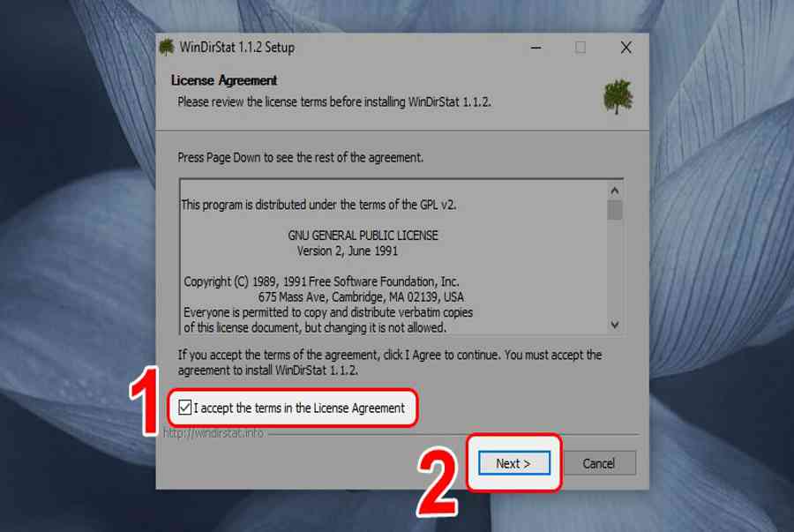Screen dimensions: 794x532
Task: Minimize the WinDirStat Setup window
Action: pyautogui.click(x=536, y=48)
